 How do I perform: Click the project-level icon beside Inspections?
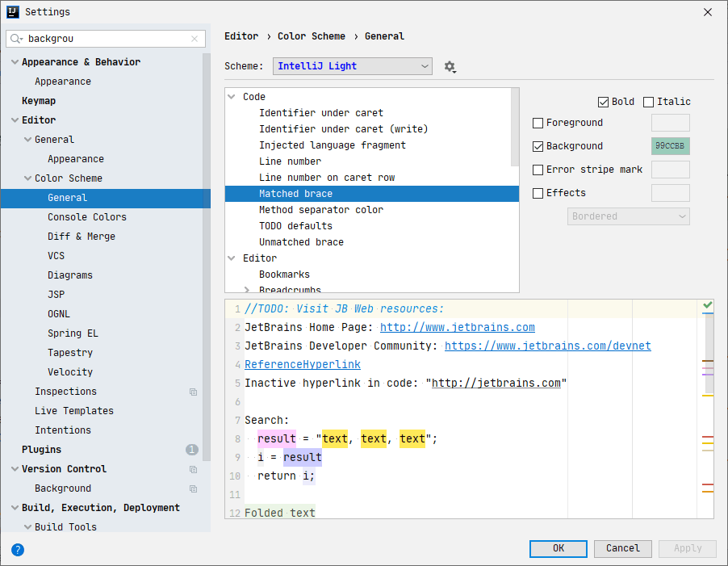tap(194, 392)
